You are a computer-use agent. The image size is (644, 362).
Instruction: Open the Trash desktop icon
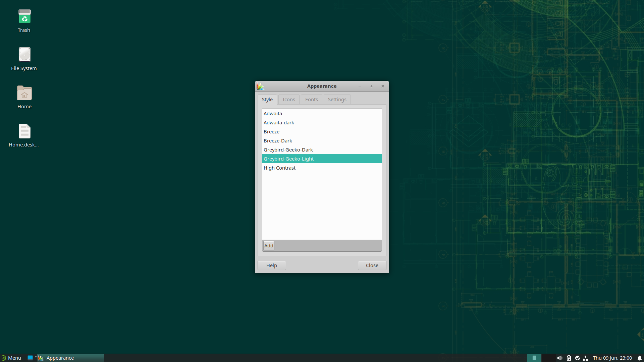24,17
